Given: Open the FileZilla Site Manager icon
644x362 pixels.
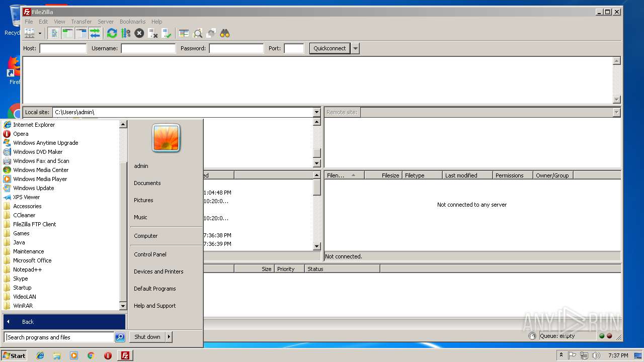Looking at the screenshot, I should click(29, 33).
